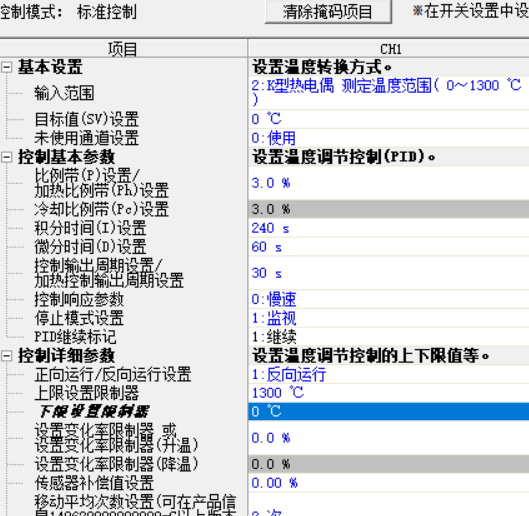
Task: Click the 积分时间(I)设置 240 s field
Action: pyautogui.click(x=389, y=228)
